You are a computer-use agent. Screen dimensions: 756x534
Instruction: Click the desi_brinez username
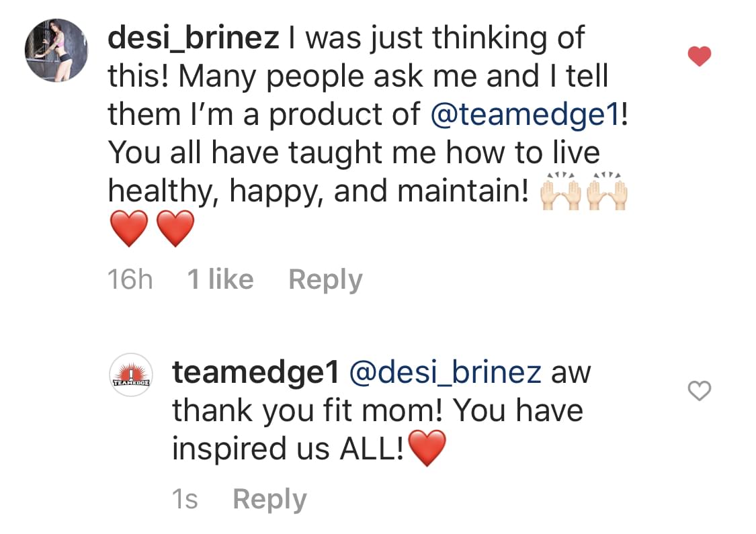[194, 38]
